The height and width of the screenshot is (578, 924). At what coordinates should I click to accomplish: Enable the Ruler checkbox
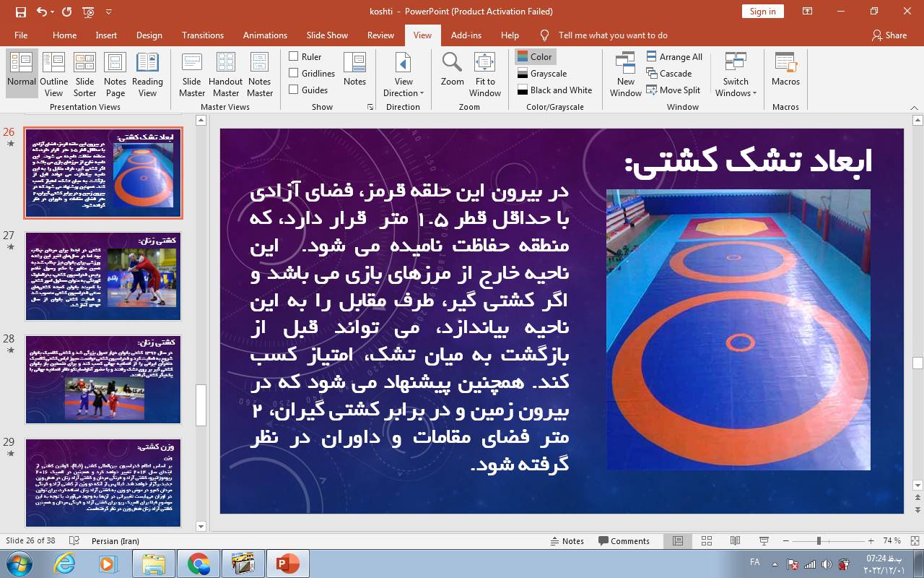tap(294, 56)
